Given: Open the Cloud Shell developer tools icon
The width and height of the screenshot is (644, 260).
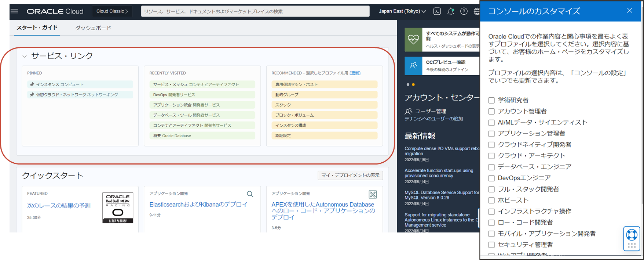Looking at the screenshot, I should (437, 11).
